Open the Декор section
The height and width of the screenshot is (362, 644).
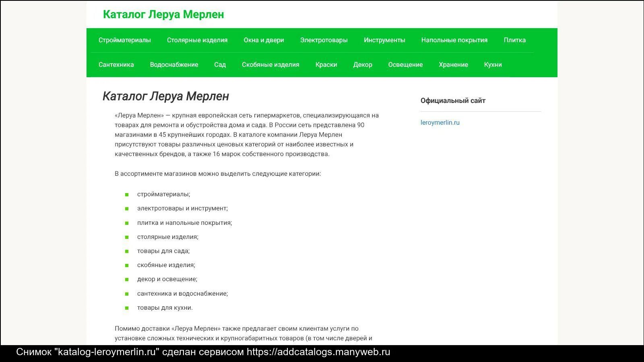363,65
